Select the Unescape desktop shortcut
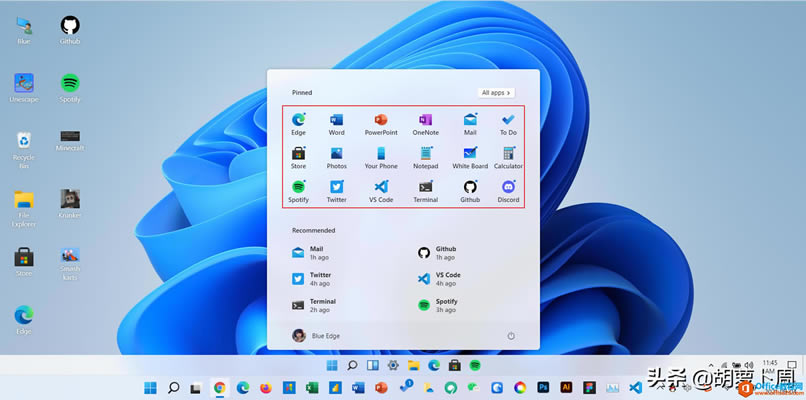The width and height of the screenshot is (806, 400). pyautogui.click(x=24, y=88)
